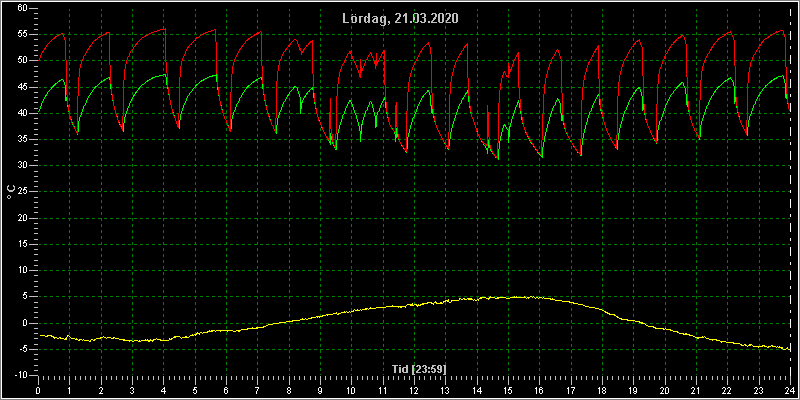The width and height of the screenshot is (800, 400).
Task: Select hour 6 on the time axis
Action: tap(226, 390)
